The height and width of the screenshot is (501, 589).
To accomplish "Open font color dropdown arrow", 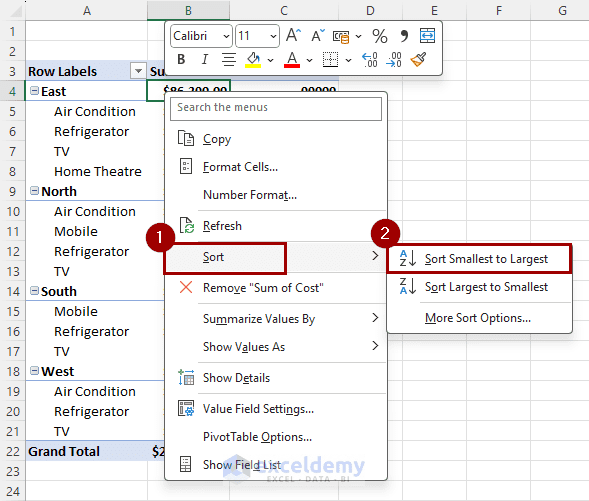I will click(x=310, y=60).
